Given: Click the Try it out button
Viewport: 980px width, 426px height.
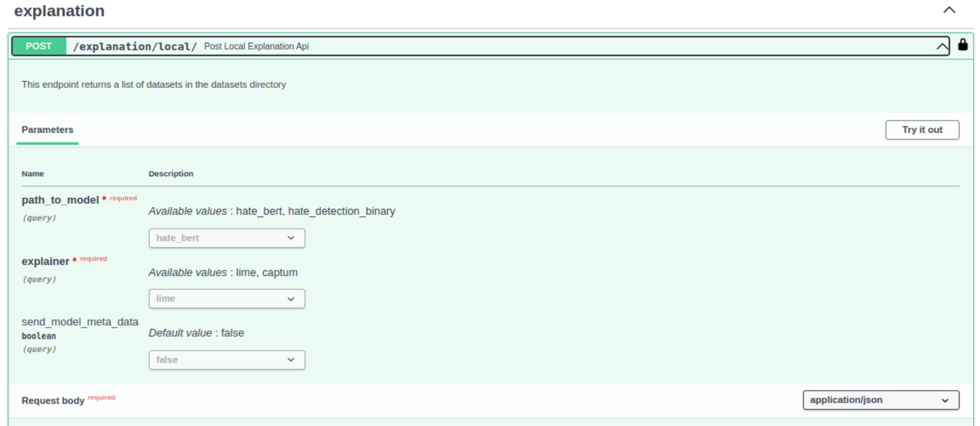Looking at the screenshot, I should tap(922, 130).
